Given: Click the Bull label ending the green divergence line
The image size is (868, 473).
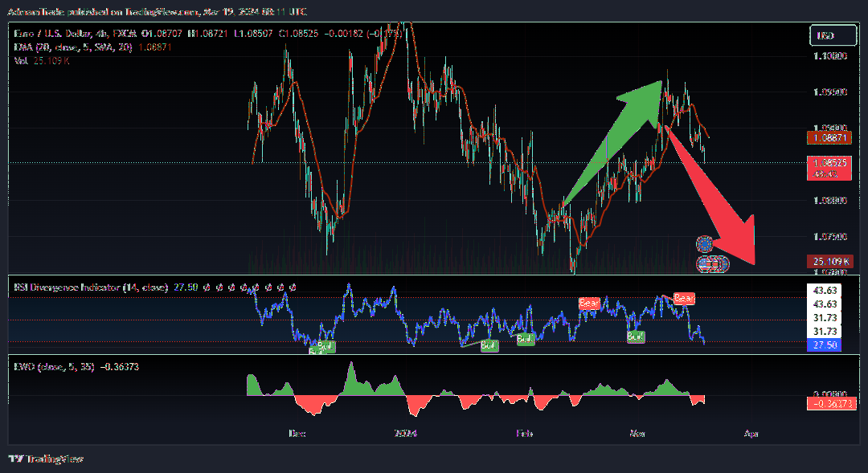Looking at the screenshot, I should tap(489, 345).
